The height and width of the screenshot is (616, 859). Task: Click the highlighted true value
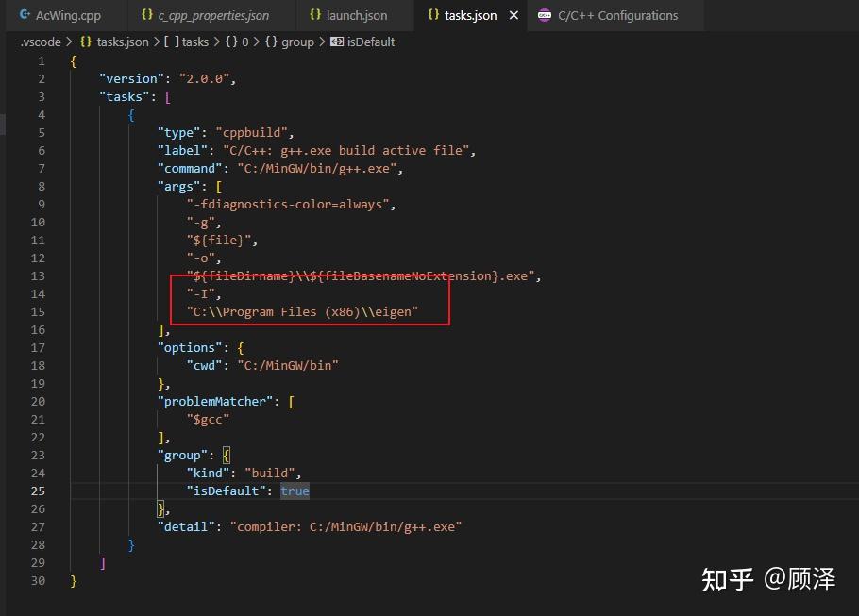coord(295,491)
